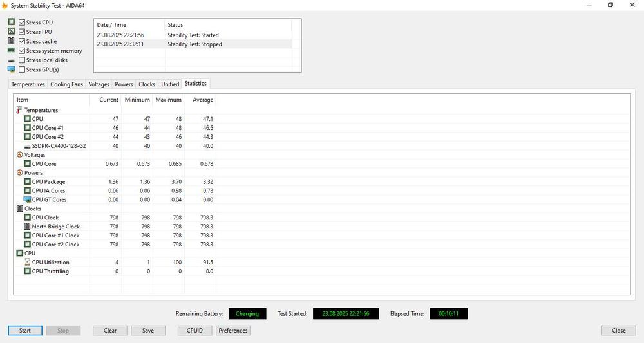This screenshot has width=644, height=343.
Task: Enable the Stress GPU(s) checkbox
Action: pyautogui.click(x=22, y=70)
